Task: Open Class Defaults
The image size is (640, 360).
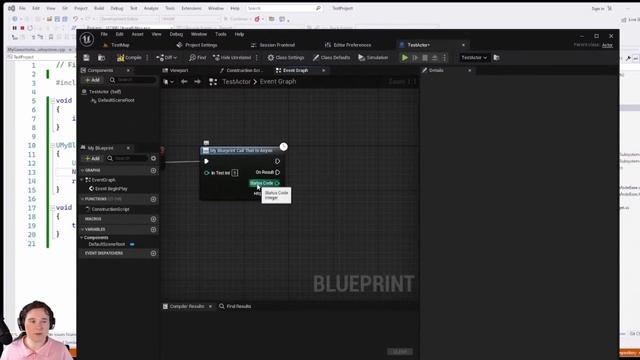Action: 331,58
